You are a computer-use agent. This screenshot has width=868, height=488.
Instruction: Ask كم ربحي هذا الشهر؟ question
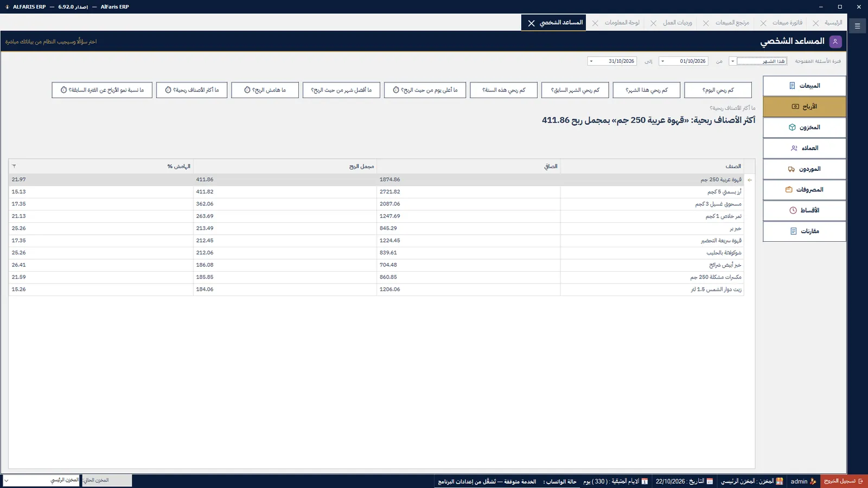coord(646,90)
